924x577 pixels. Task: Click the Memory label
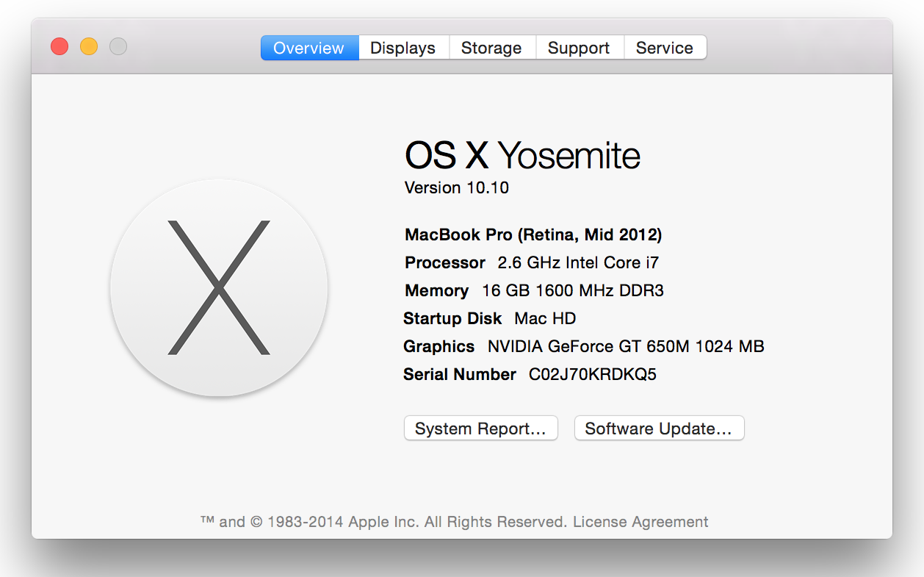tap(436, 290)
